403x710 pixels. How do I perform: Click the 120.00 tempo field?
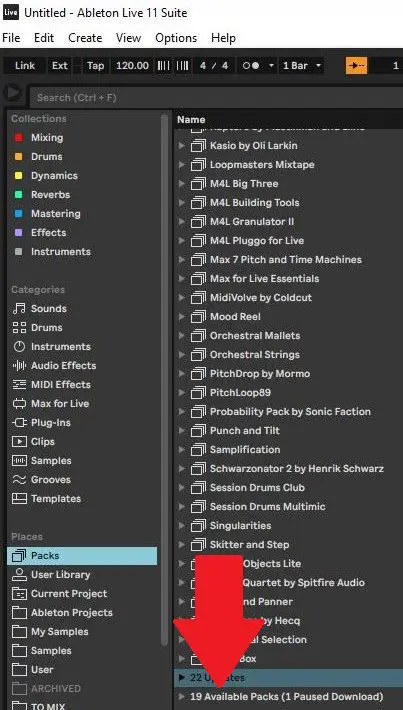(132, 66)
